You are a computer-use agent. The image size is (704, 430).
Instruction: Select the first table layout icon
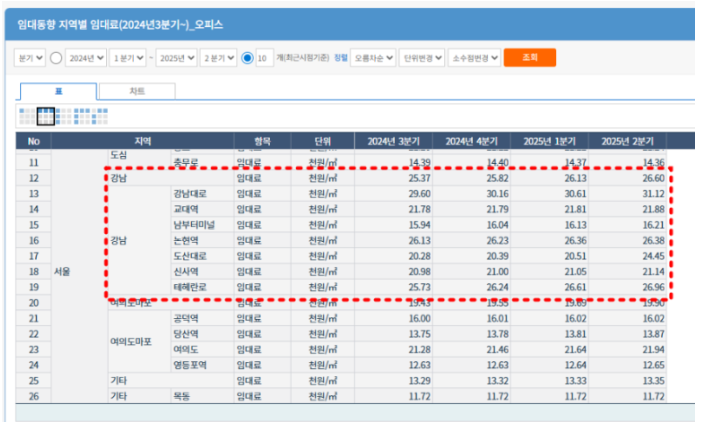[28, 116]
